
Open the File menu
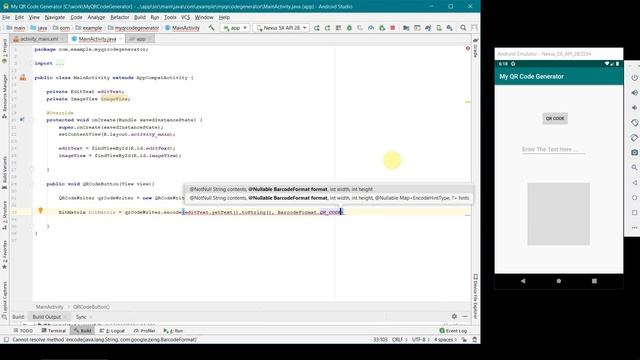[x=6, y=17]
